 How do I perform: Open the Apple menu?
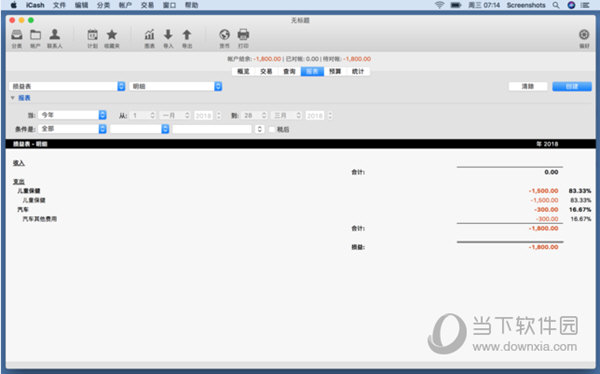[x=13, y=5]
